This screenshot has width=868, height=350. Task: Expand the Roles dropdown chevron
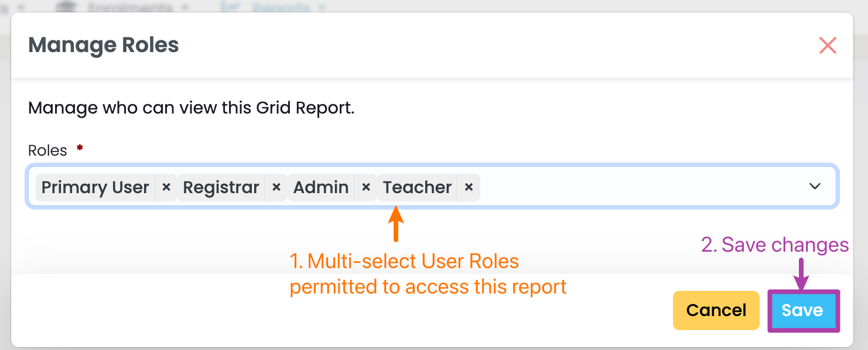coord(815,187)
